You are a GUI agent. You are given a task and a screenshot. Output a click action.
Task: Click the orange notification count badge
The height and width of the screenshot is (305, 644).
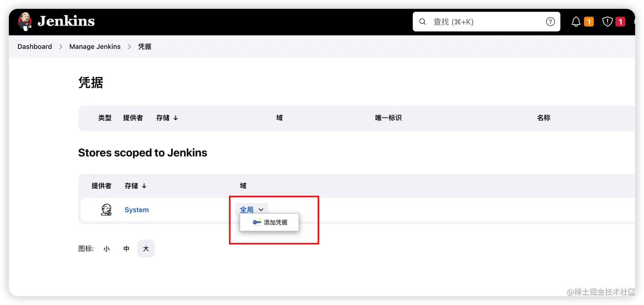pos(589,22)
